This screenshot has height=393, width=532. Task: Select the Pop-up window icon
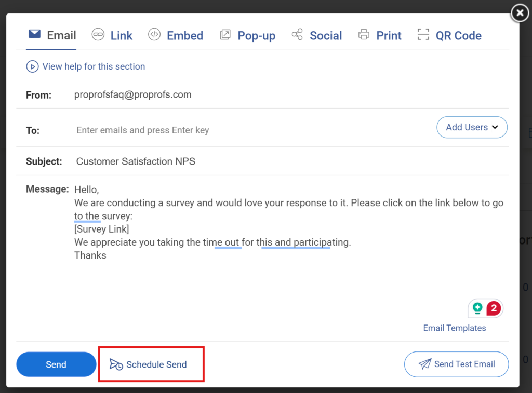tap(225, 35)
